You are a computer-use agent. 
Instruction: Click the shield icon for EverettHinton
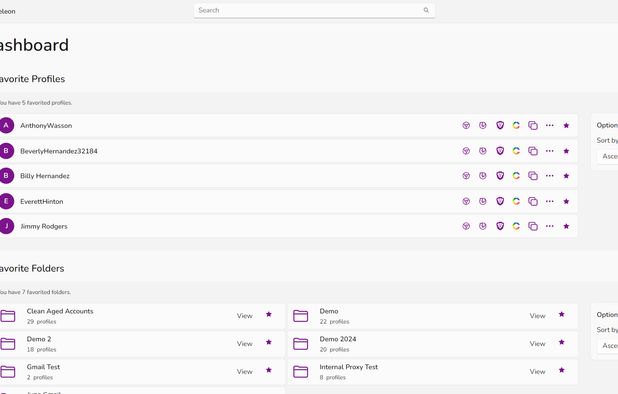pyautogui.click(x=500, y=201)
